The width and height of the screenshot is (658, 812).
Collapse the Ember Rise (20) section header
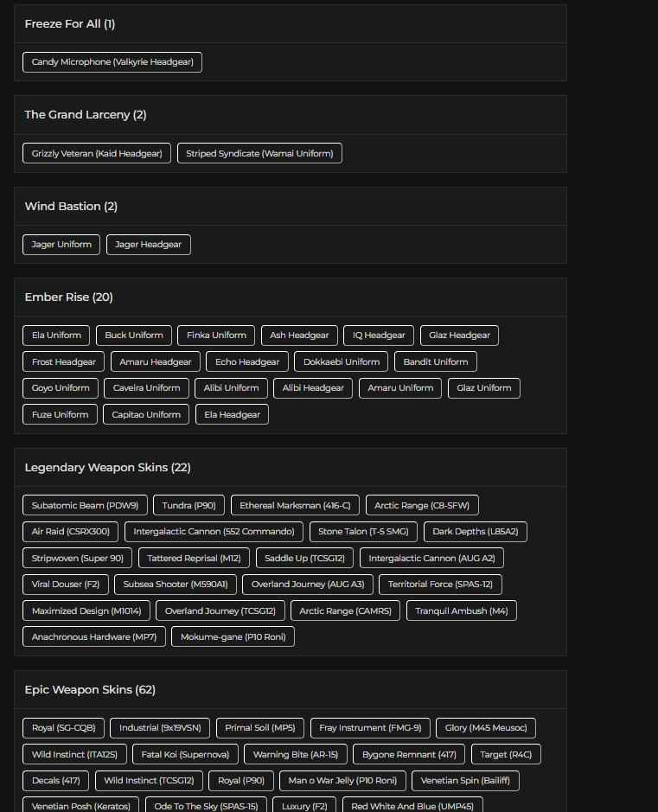click(68, 297)
